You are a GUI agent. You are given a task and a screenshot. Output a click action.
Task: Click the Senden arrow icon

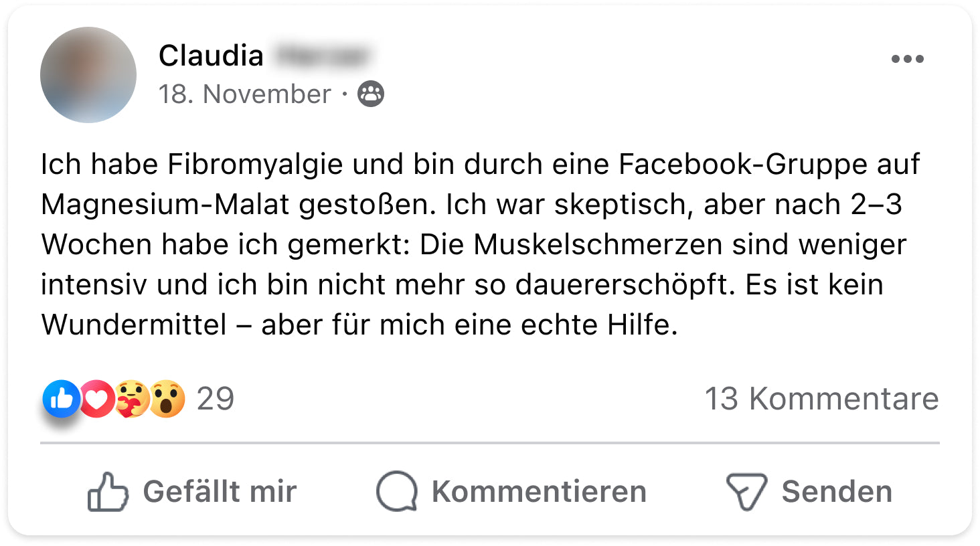tap(746, 492)
